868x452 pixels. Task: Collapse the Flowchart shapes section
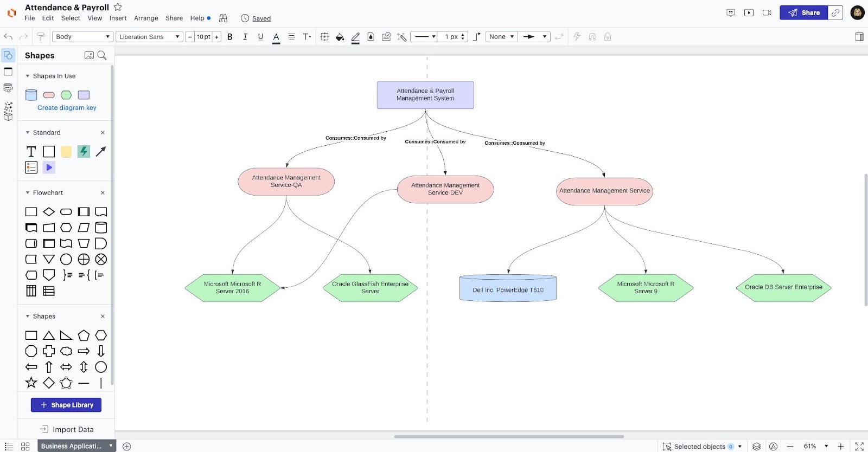click(28, 193)
